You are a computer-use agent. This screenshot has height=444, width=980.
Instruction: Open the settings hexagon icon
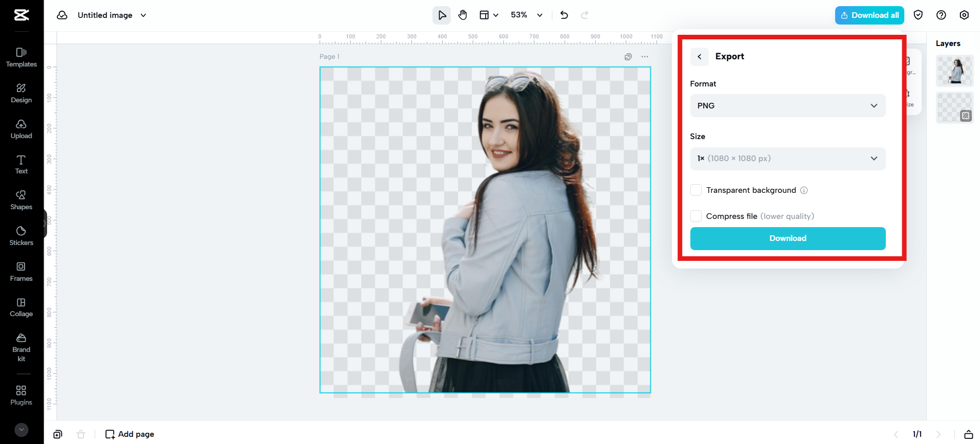coord(964,15)
